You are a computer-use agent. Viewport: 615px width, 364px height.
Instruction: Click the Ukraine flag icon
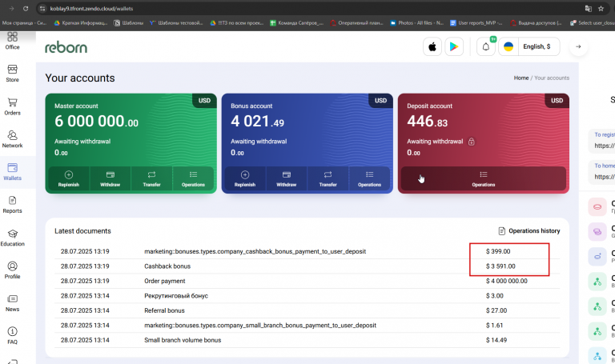coord(508,47)
